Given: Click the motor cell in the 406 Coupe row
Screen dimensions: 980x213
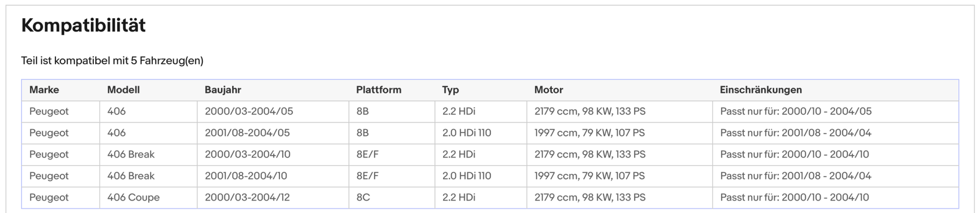Looking at the screenshot, I should 590,197.
